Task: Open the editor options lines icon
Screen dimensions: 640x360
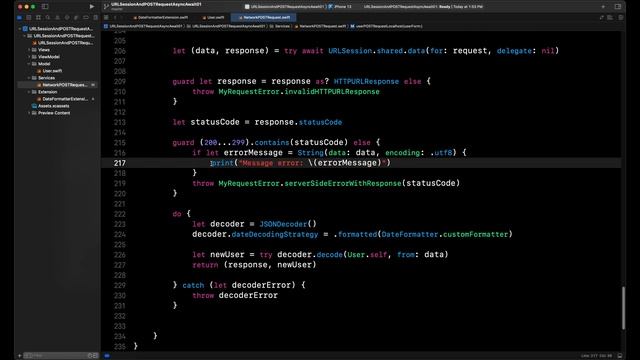Action: click(x=610, y=18)
